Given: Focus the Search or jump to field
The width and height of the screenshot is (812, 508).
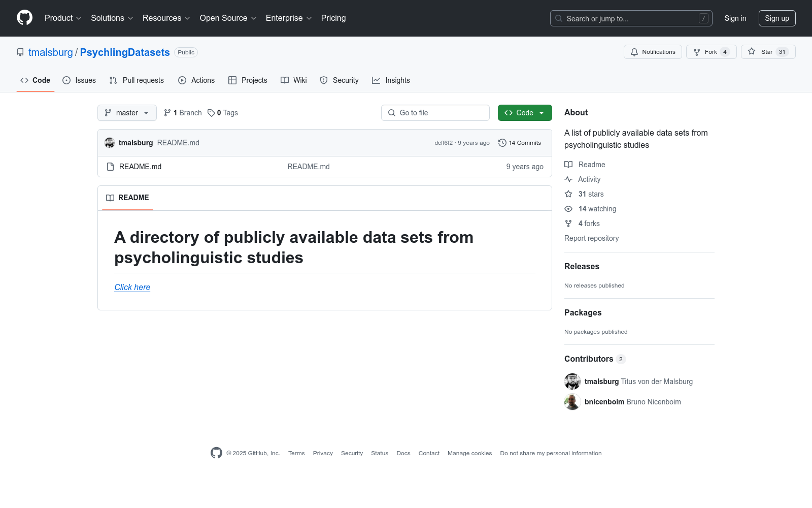Looking at the screenshot, I should (631, 18).
